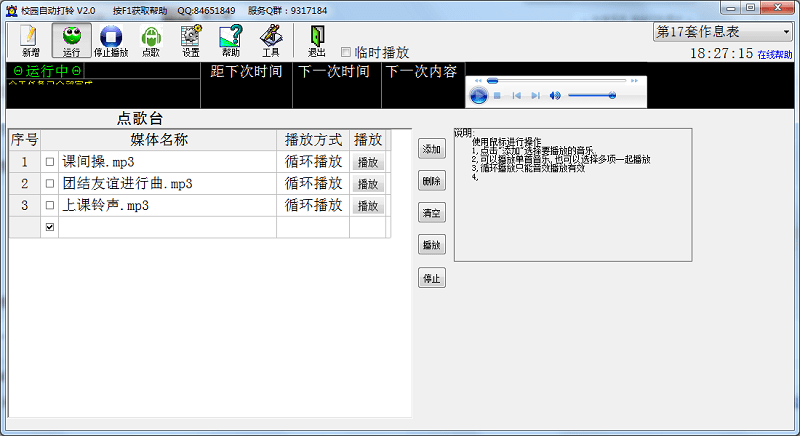This screenshot has width=800, height=436.
Task: Tick the checkbox for 团结友谊进行曲.mp3
Action: point(50,184)
